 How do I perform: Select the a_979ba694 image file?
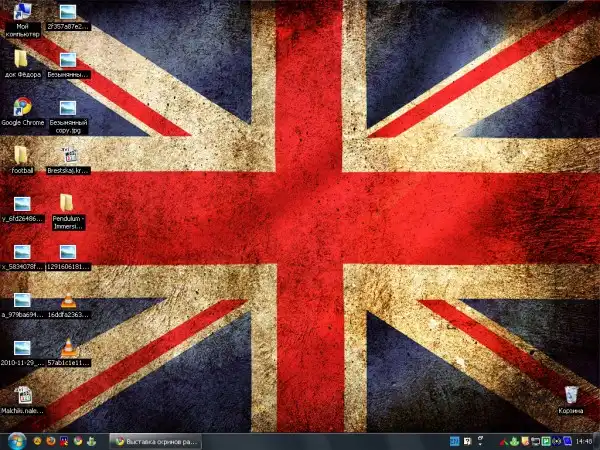tap(22, 300)
